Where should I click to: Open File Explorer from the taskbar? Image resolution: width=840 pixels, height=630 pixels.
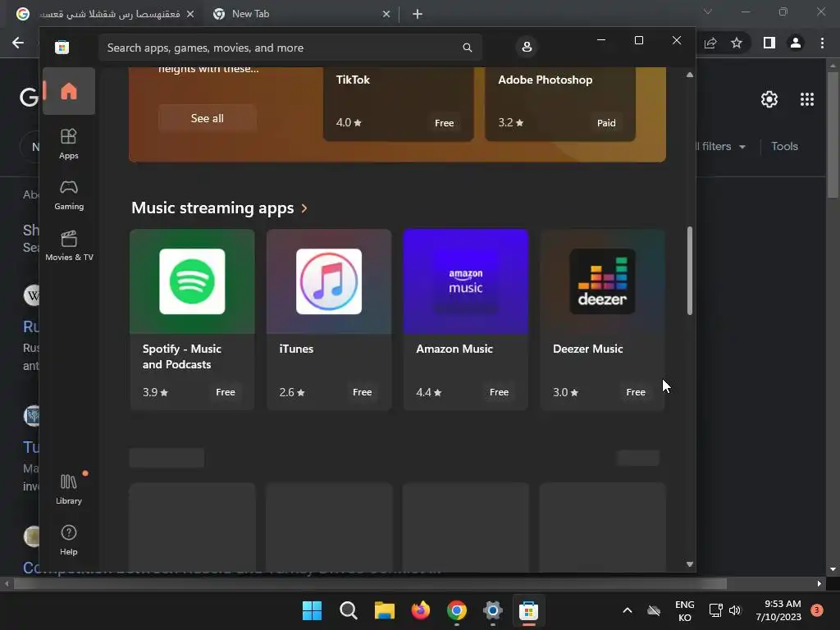coord(384,610)
